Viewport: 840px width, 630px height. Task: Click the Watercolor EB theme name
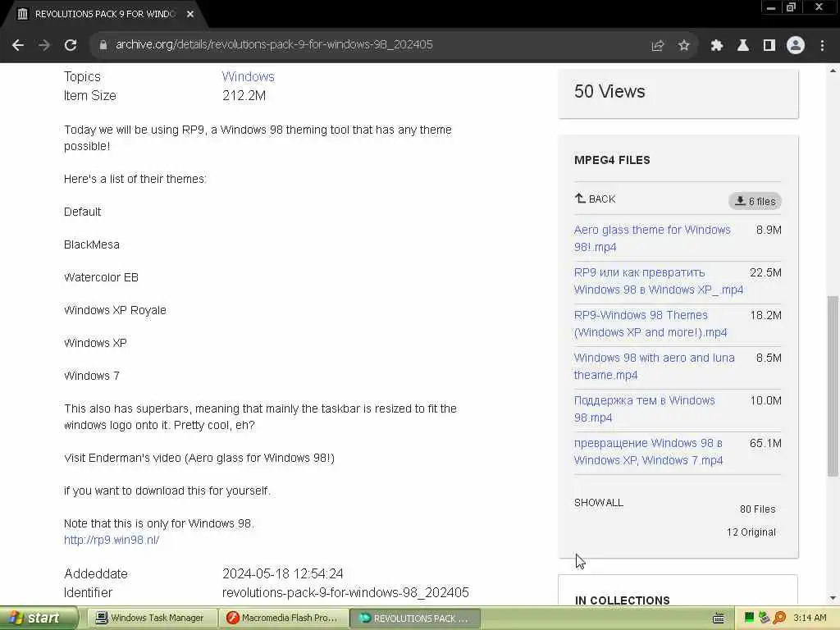[101, 277]
